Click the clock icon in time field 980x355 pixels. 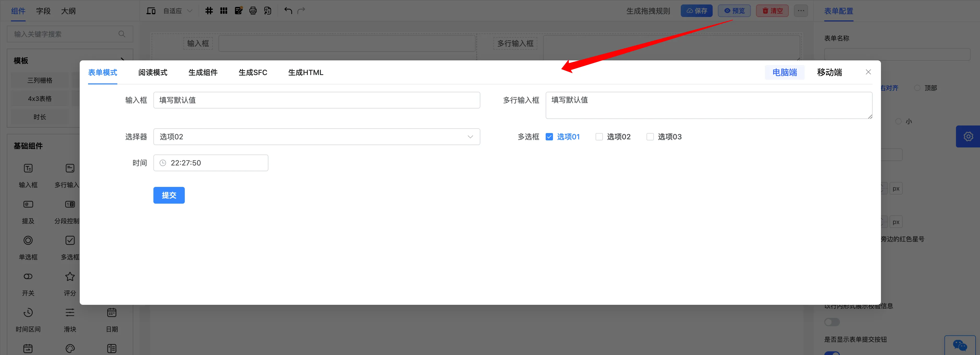[163, 163]
